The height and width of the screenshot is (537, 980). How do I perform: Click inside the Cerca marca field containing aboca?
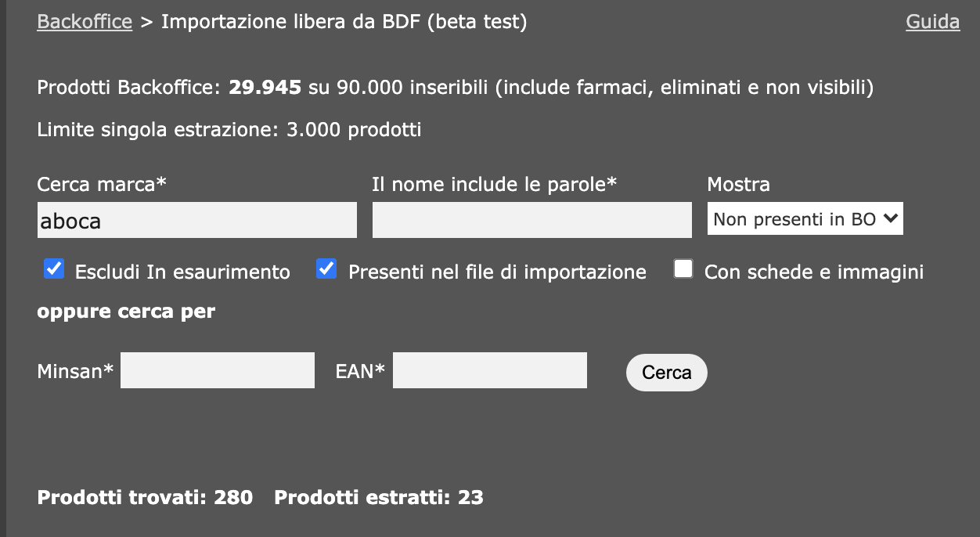click(196, 220)
